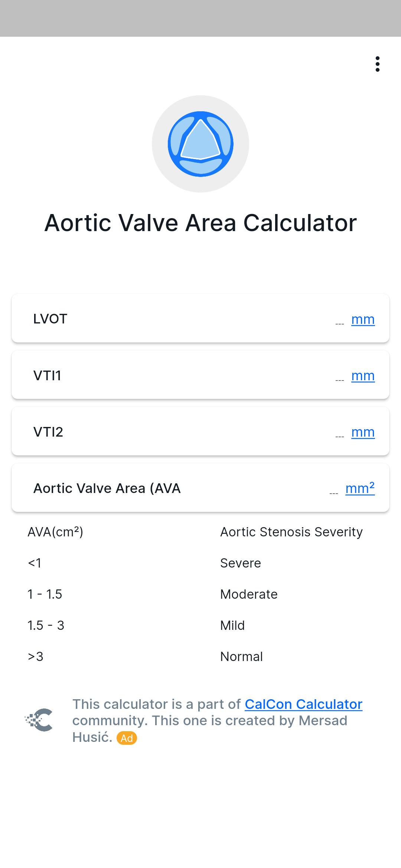Open the three-dot overflow menu
The height and width of the screenshot is (868, 401).
(x=377, y=64)
